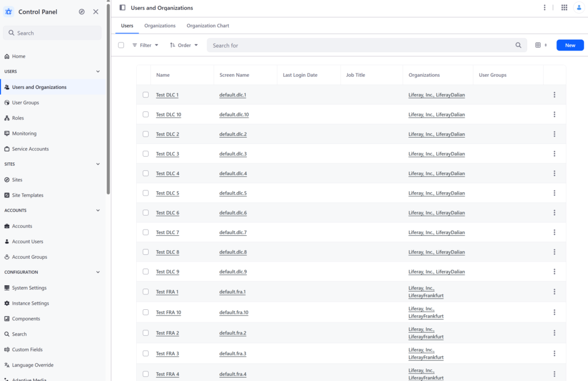Open the Order dropdown
The height and width of the screenshot is (381, 588).
click(184, 45)
